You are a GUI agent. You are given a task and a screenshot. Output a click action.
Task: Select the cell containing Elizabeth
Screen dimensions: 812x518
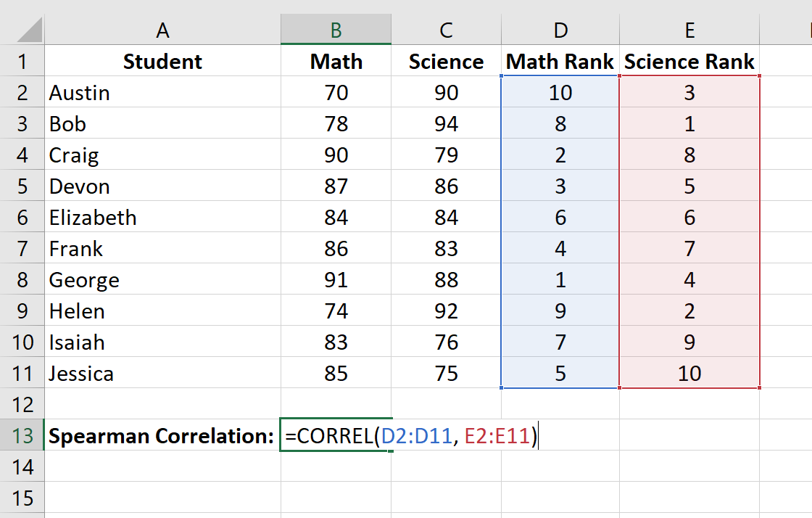162,217
